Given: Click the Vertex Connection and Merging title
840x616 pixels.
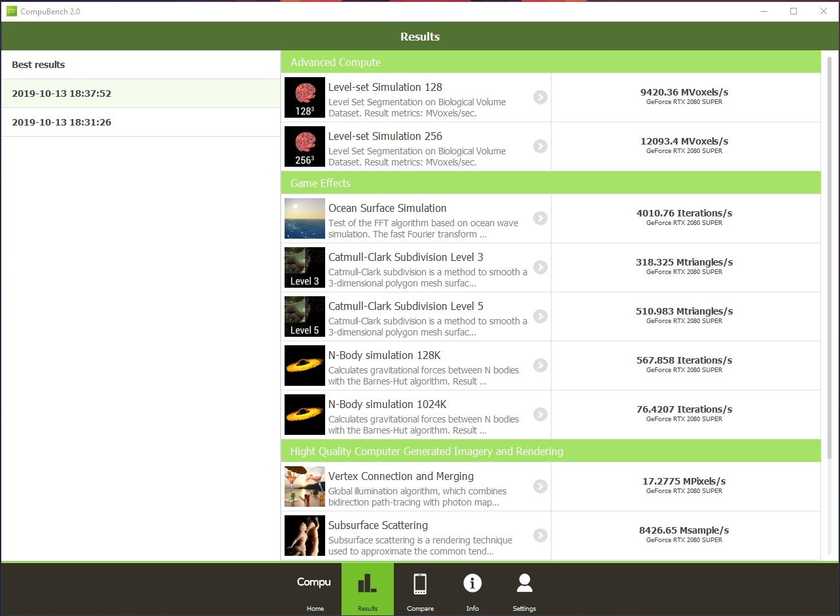Looking at the screenshot, I should coord(401,477).
